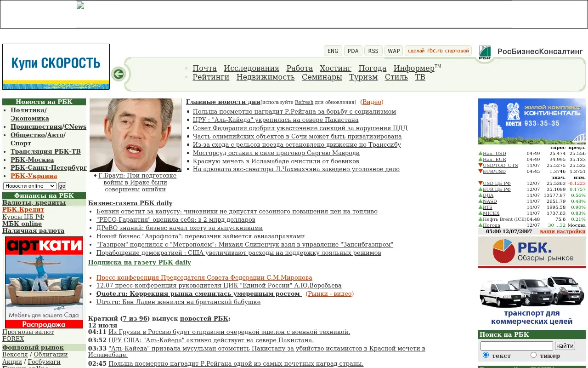Open the Sochi Olympic objects privatization headline
588x368 pixels.
click(x=297, y=136)
